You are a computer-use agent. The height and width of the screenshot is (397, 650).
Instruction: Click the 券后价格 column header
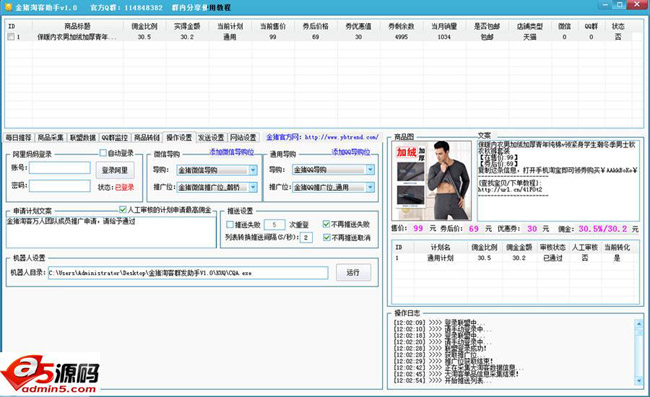click(315, 27)
